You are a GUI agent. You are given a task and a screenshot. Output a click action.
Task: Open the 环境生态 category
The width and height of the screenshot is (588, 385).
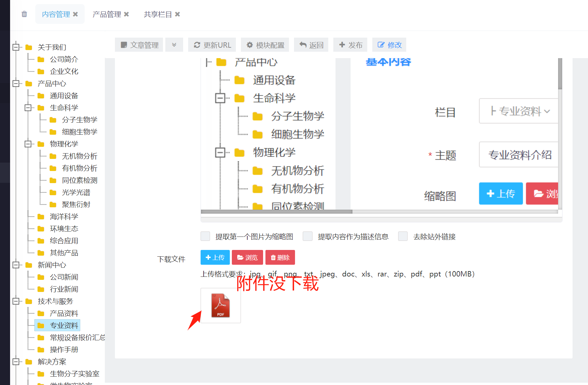(x=64, y=228)
